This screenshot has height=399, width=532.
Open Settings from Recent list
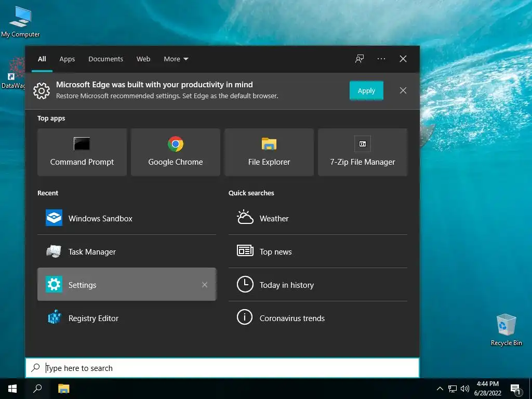pos(127,284)
